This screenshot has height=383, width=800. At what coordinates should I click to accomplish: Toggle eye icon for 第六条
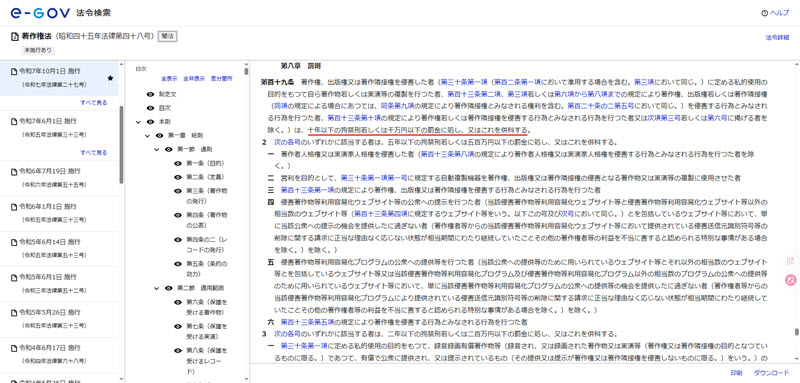[x=178, y=302]
